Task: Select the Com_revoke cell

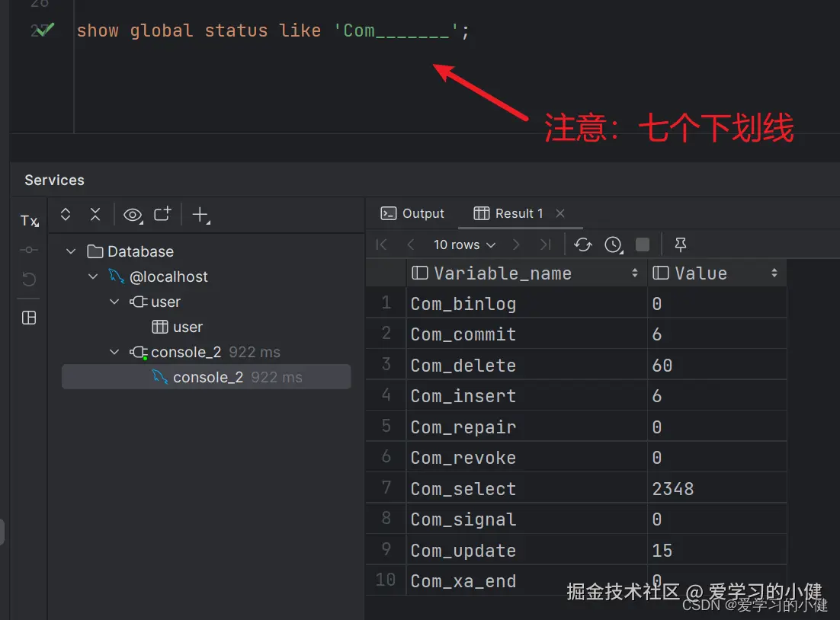Action: click(x=527, y=457)
